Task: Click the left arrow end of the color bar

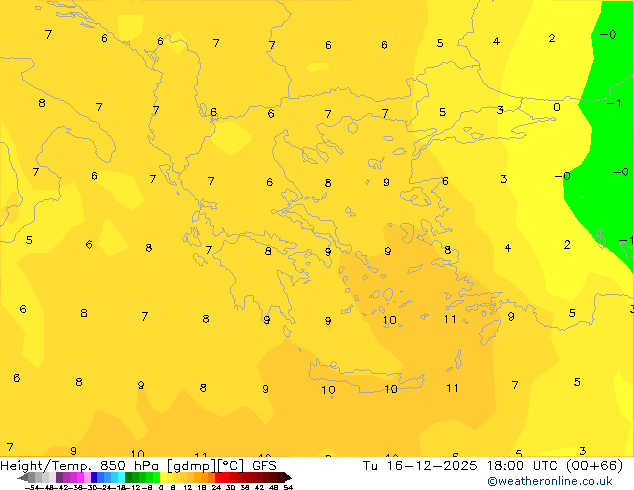Action: [x=23, y=477]
